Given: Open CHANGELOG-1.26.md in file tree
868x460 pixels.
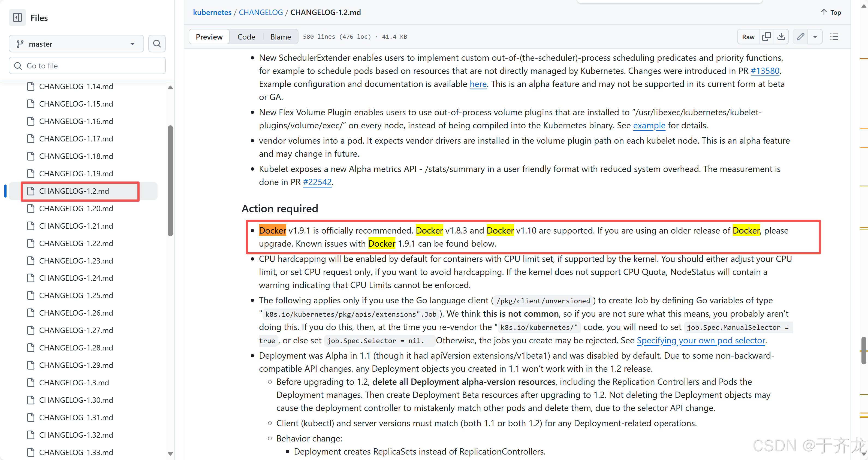Looking at the screenshot, I should [x=76, y=313].
